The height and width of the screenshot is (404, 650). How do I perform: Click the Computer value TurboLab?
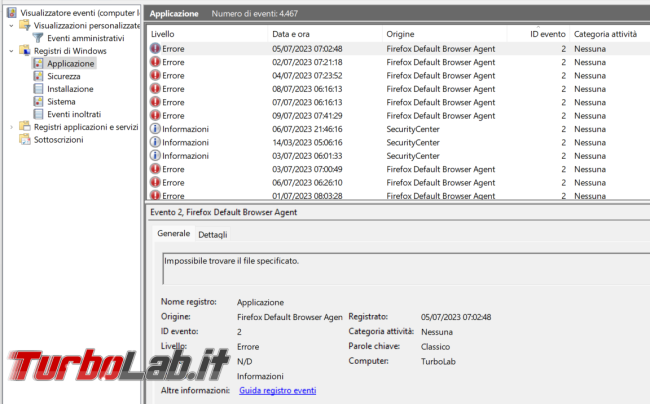pyautogui.click(x=438, y=361)
